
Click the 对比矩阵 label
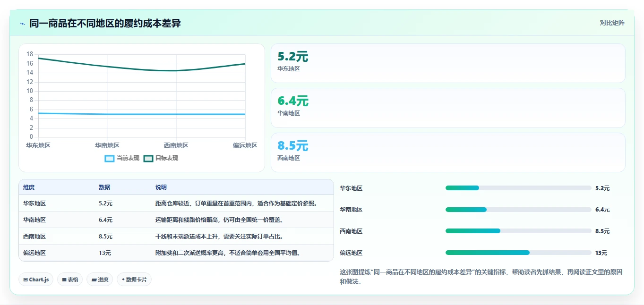point(612,23)
